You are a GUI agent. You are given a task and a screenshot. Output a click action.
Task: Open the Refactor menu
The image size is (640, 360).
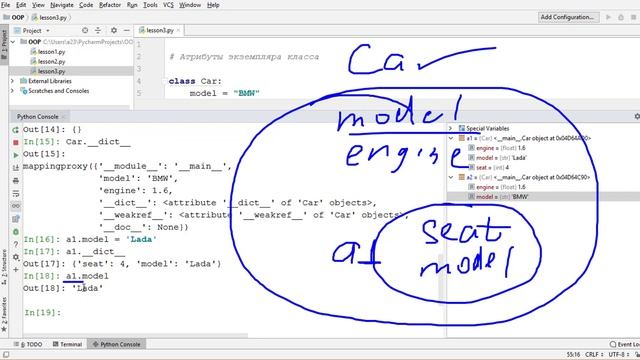tap(110, 5)
